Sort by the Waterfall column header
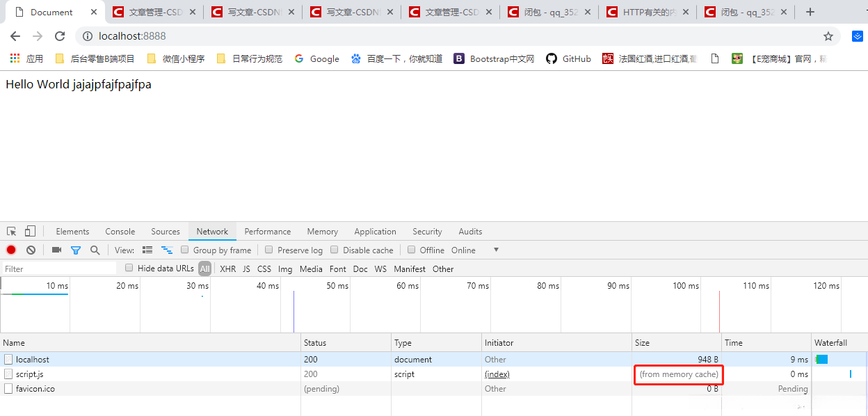 click(839, 343)
